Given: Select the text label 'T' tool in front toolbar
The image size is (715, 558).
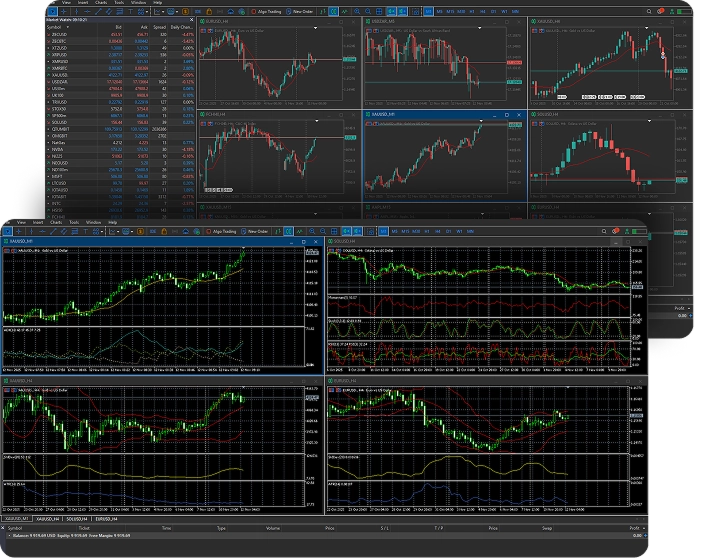Looking at the screenshot, I should pos(85,232).
